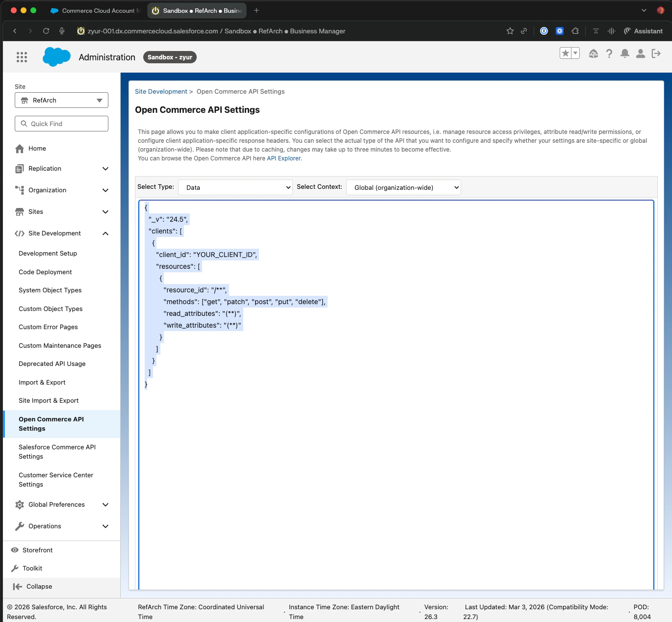Go back in browser history
The height and width of the screenshot is (622, 672).
point(15,31)
